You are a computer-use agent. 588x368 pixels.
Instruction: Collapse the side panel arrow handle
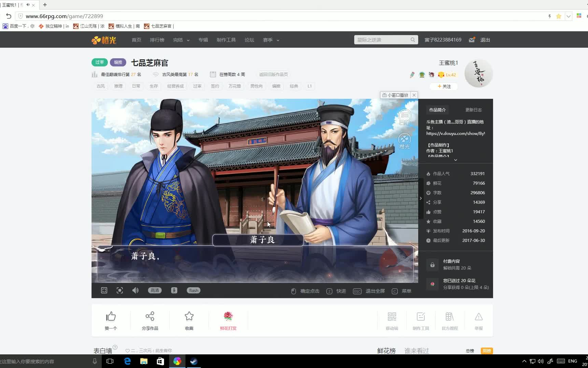click(421, 198)
